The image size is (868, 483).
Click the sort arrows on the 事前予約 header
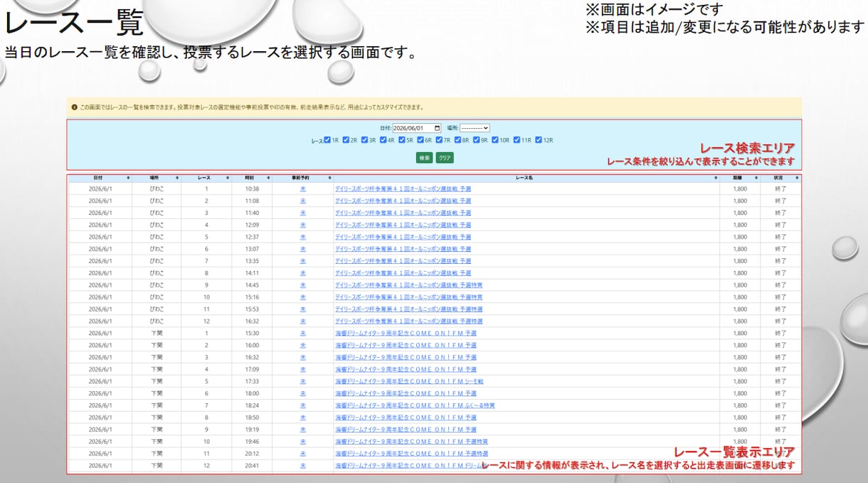point(329,178)
